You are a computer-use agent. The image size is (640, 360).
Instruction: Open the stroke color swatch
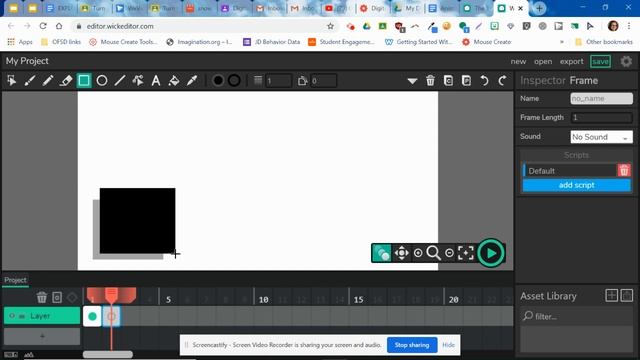point(234,80)
